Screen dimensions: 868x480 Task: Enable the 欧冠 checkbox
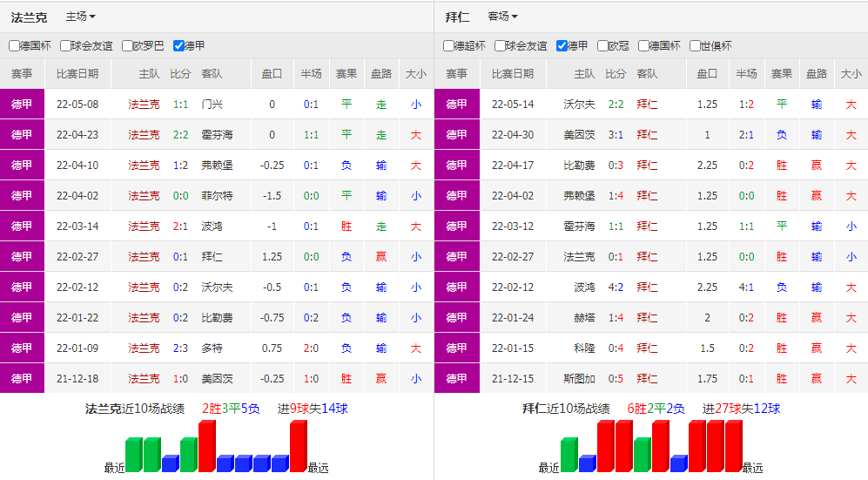[x=602, y=46]
